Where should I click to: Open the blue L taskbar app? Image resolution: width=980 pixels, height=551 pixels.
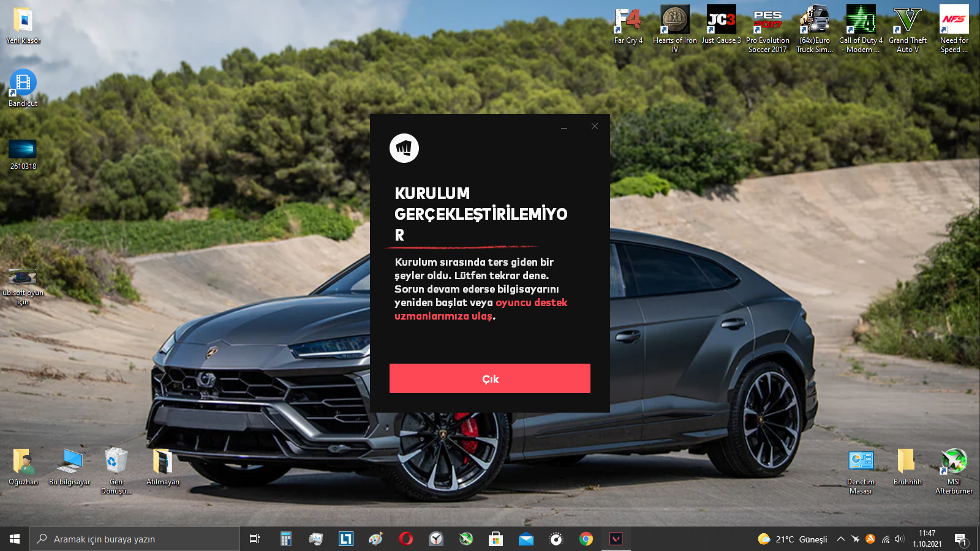click(x=346, y=539)
